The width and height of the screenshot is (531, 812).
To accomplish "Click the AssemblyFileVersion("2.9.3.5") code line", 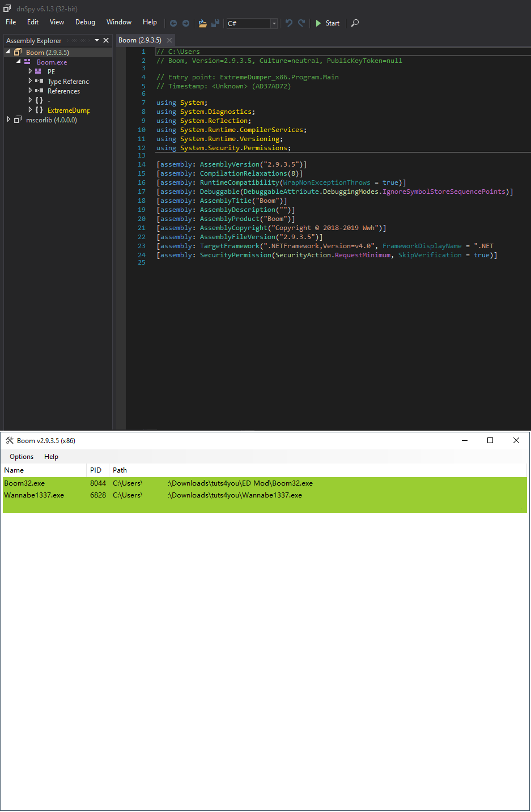I will [240, 237].
